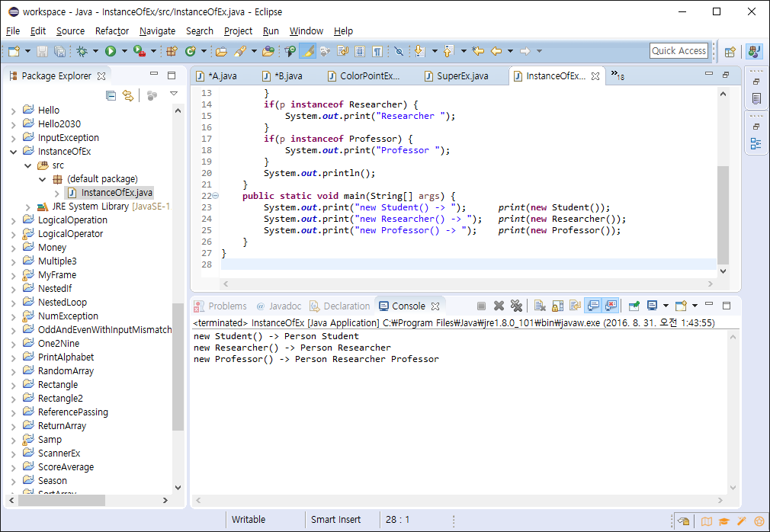770x532 pixels.
Task: Switch to SuperEx.java editor tab
Action: point(457,76)
